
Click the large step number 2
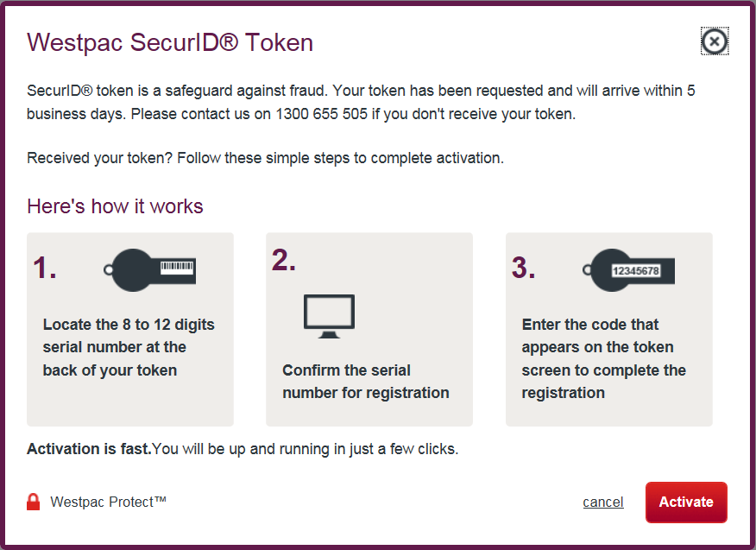tap(284, 260)
